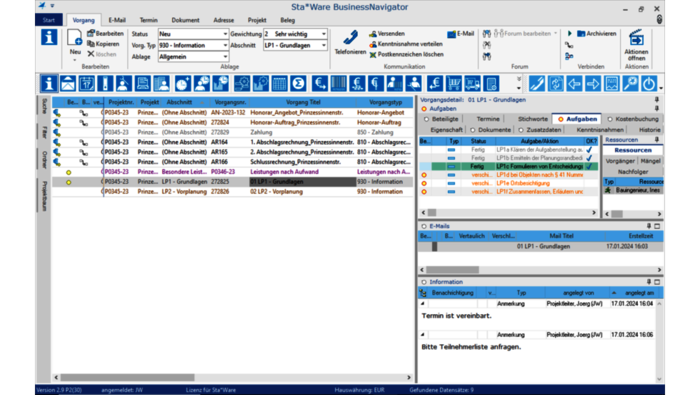
Task: Click the sigma sum toolbar icon
Action: pyautogui.click(x=298, y=83)
